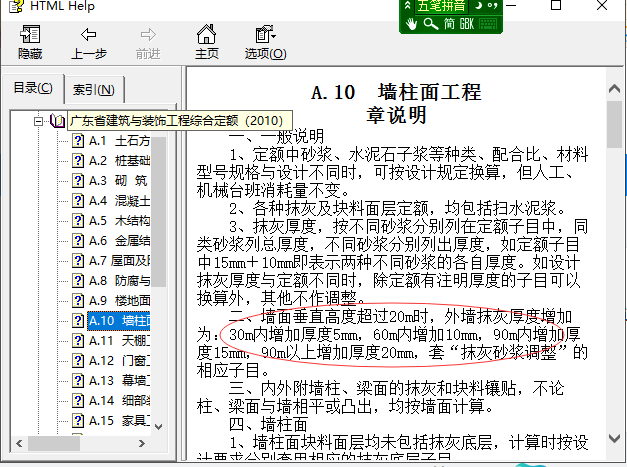The image size is (627, 467).
Task: Open topic A.13 幕墙
Action: pos(119,381)
